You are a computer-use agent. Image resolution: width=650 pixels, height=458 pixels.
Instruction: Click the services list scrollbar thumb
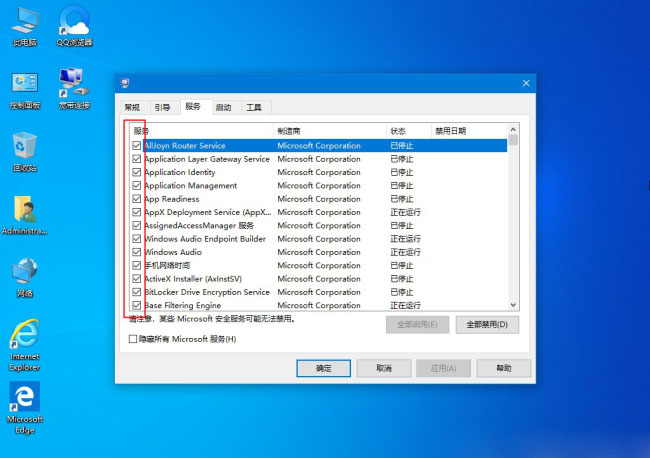[513, 140]
